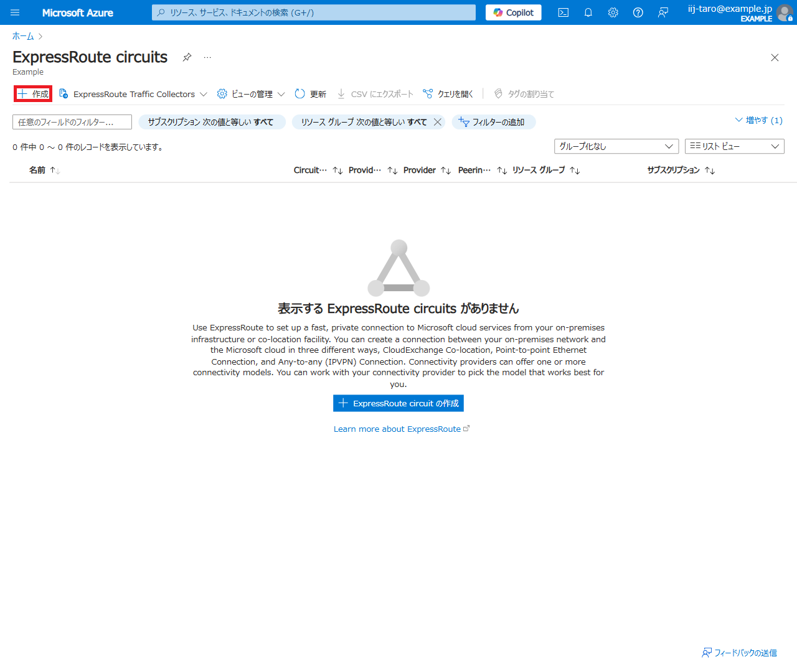Click CSV にエクスポート

tap(375, 94)
